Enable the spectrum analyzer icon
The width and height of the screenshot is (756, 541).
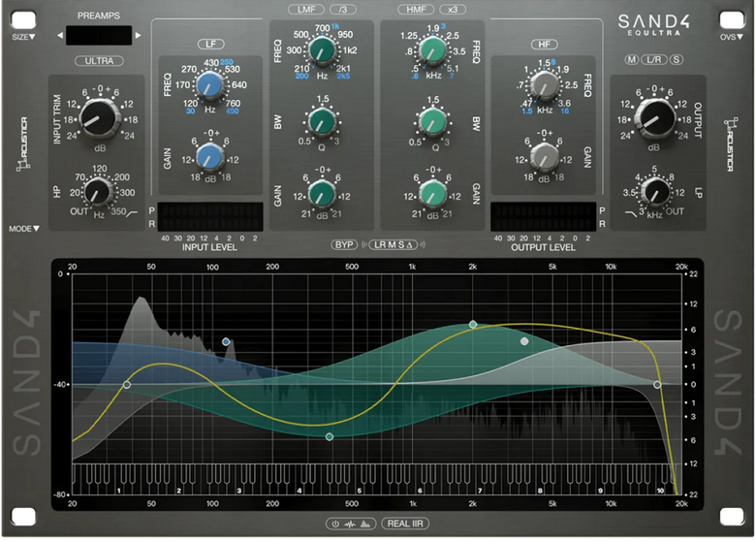click(x=365, y=524)
